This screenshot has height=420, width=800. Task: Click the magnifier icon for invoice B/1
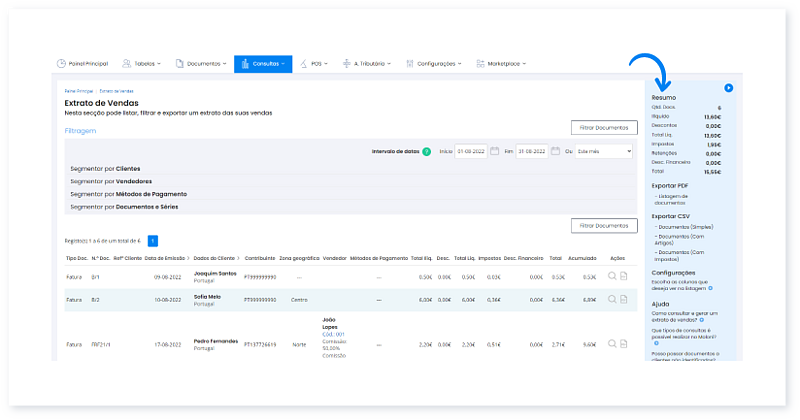[612, 276]
